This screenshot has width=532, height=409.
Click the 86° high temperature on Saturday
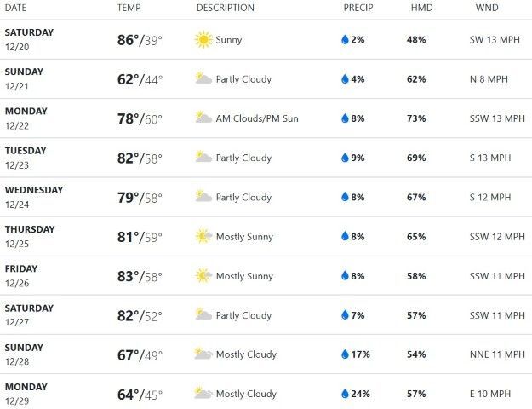click(128, 40)
